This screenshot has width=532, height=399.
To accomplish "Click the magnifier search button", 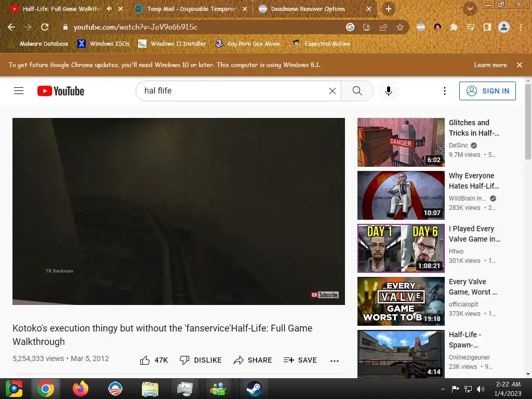I will click(x=357, y=91).
